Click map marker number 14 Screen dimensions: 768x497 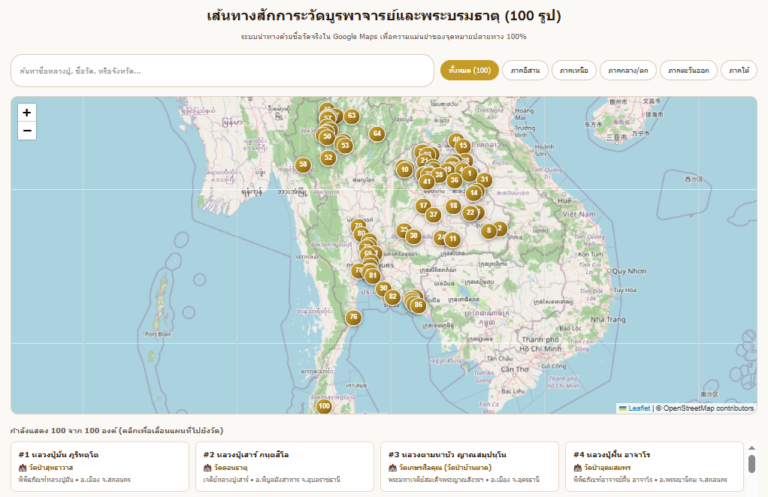coord(474,193)
